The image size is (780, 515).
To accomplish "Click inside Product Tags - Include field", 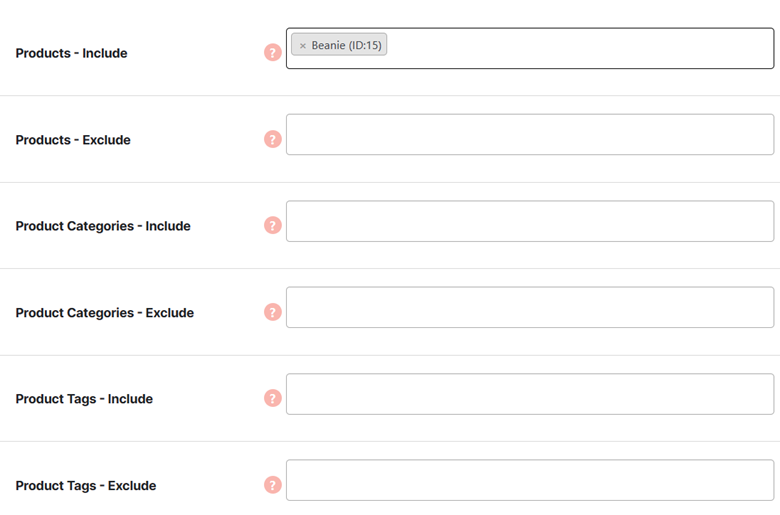I will click(x=530, y=394).
